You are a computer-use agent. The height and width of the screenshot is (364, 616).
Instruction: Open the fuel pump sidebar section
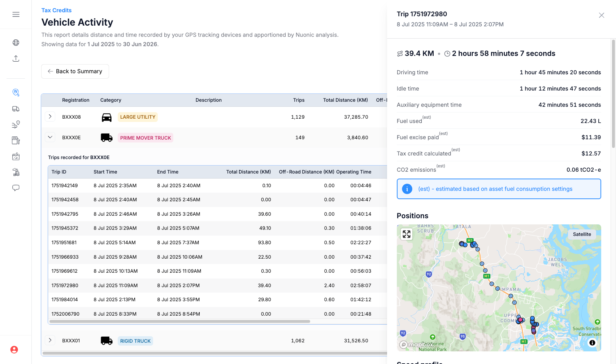pyautogui.click(x=16, y=140)
